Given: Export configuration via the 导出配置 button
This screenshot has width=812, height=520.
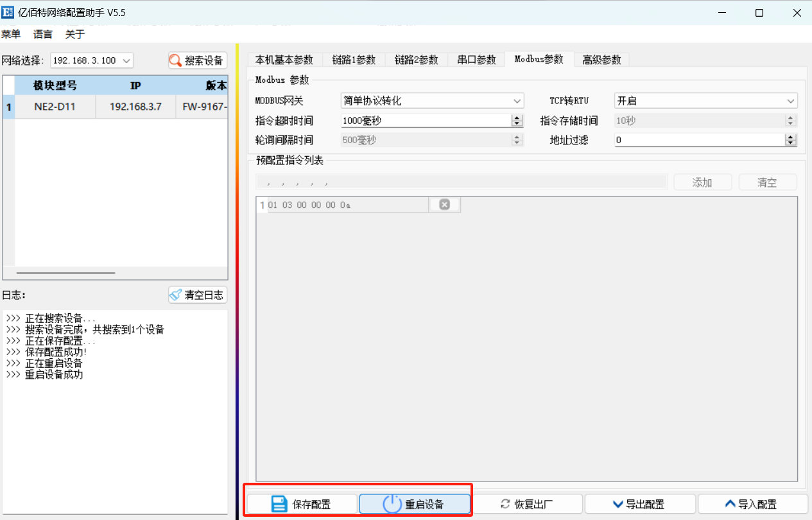Looking at the screenshot, I should click(x=639, y=504).
